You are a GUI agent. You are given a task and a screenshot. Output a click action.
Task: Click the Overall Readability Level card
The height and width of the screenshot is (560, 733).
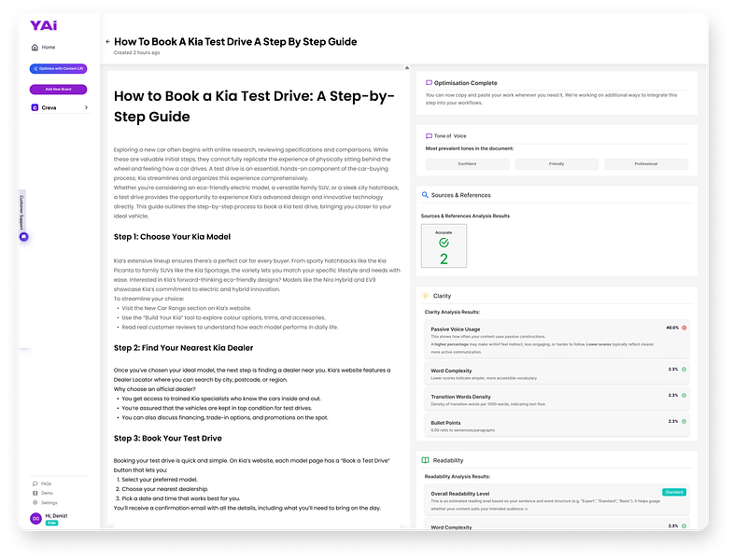557,499
